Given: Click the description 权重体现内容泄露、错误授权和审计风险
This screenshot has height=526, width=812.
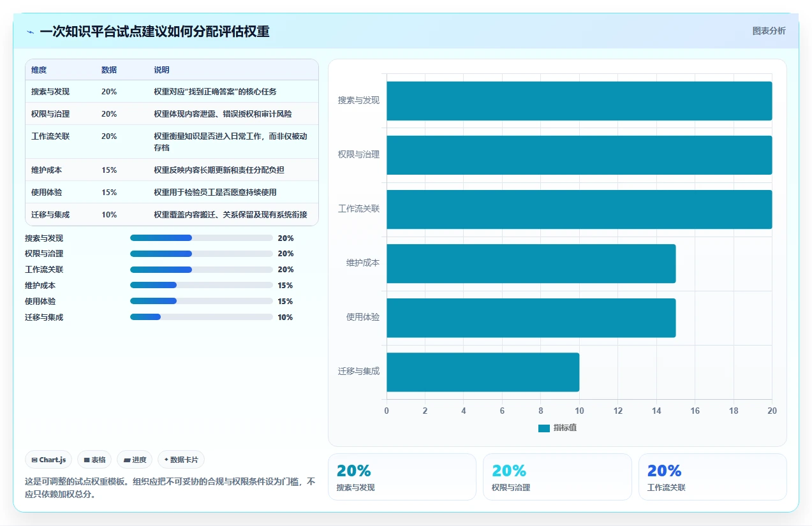Looking at the screenshot, I should pyautogui.click(x=223, y=114).
